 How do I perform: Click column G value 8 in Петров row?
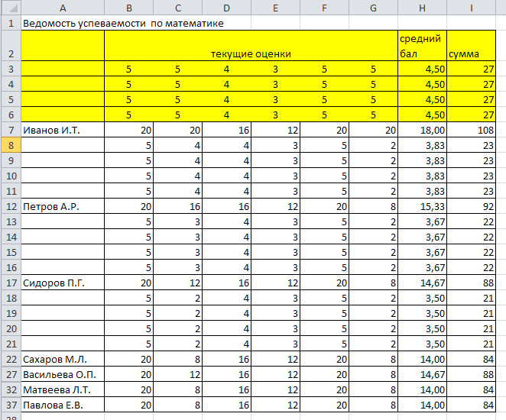[373, 206]
